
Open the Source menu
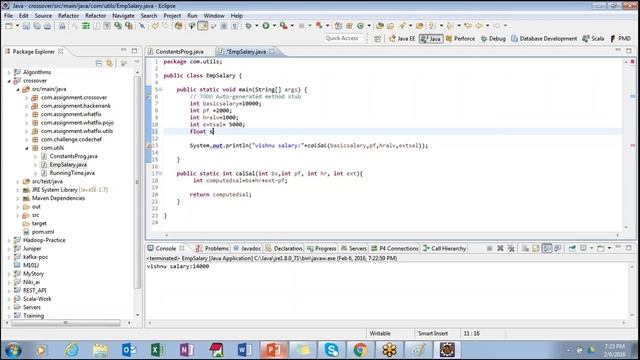(43, 16)
